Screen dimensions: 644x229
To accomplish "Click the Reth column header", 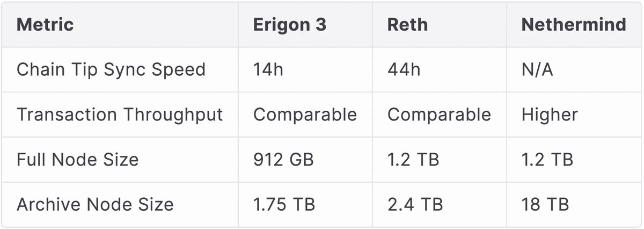I will tap(407, 25).
